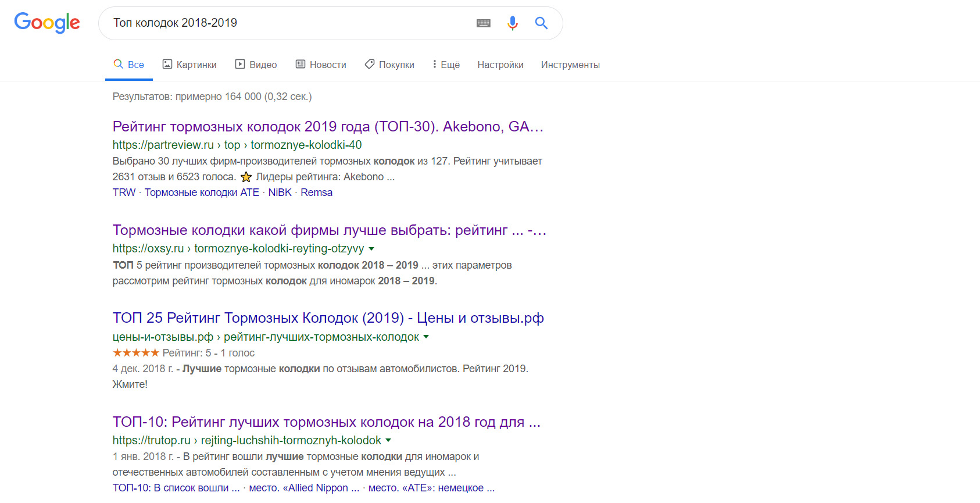Go to the Покупки shopping tab
The height and width of the screenshot is (503, 980).
pos(389,65)
